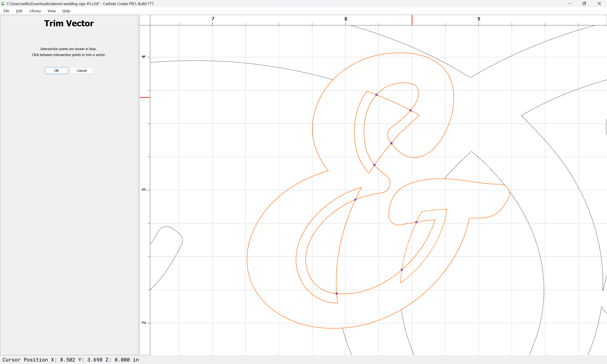Screen dimensions: 607x364
Task: Select the topmost blue intersection point
Action: 376,95
